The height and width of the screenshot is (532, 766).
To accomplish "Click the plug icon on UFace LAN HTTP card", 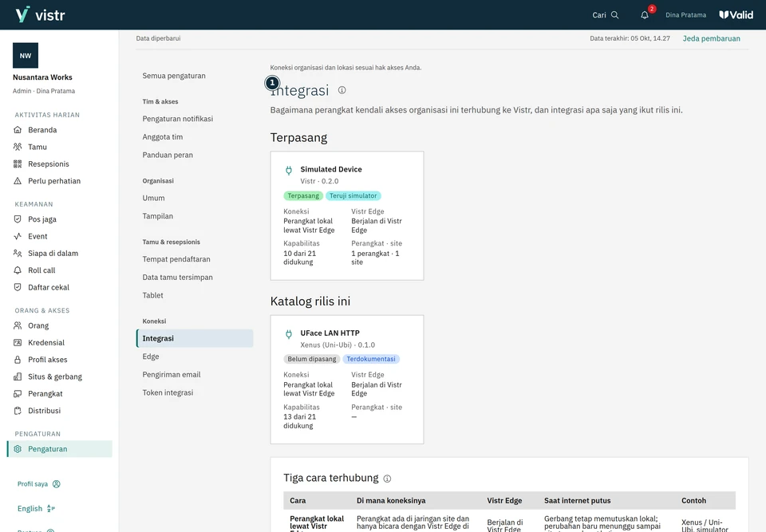I will (289, 333).
